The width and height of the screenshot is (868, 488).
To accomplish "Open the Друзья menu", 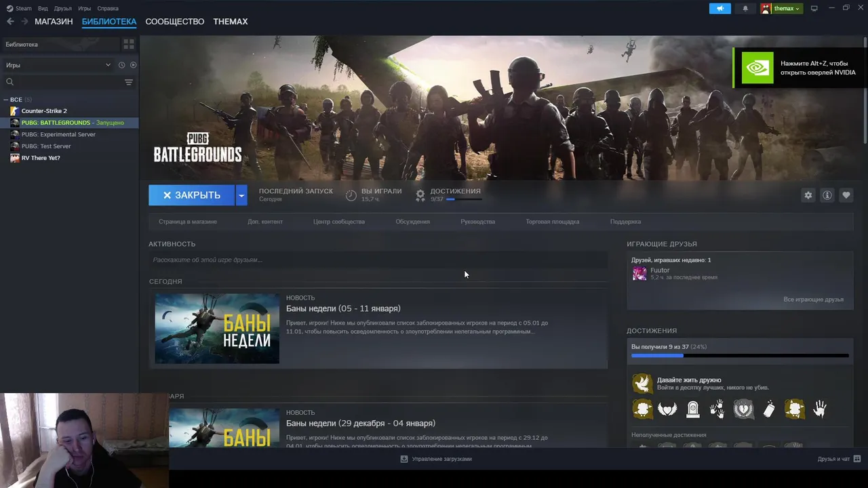I will point(63,9).
